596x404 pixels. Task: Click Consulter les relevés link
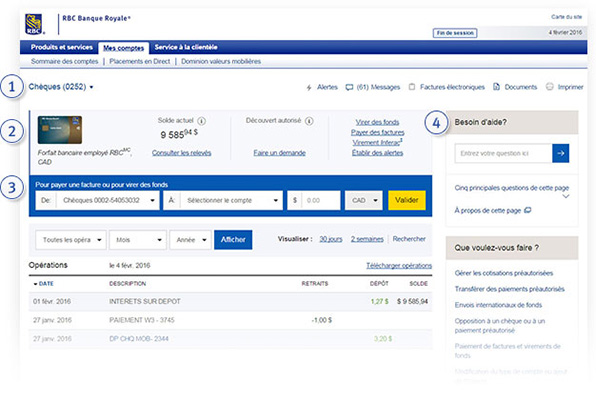(182, 153)
